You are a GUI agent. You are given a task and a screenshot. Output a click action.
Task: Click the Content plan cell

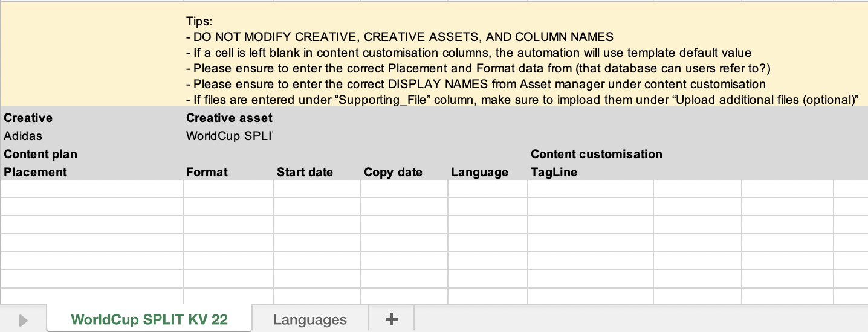tap(92, 154)
